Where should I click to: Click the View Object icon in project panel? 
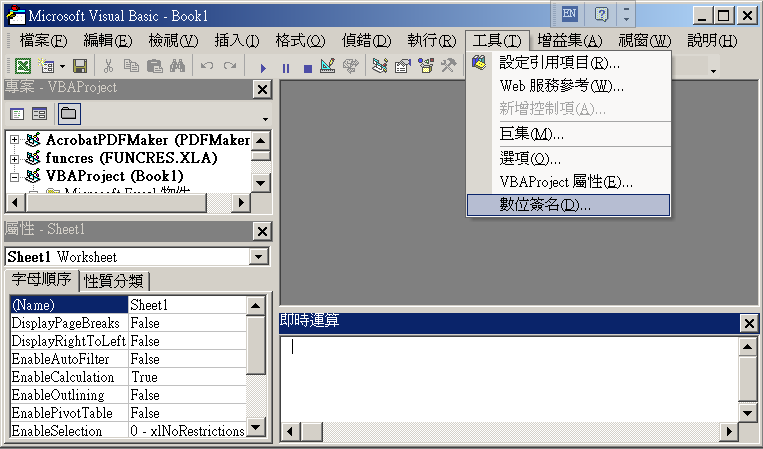click(39, 114)
